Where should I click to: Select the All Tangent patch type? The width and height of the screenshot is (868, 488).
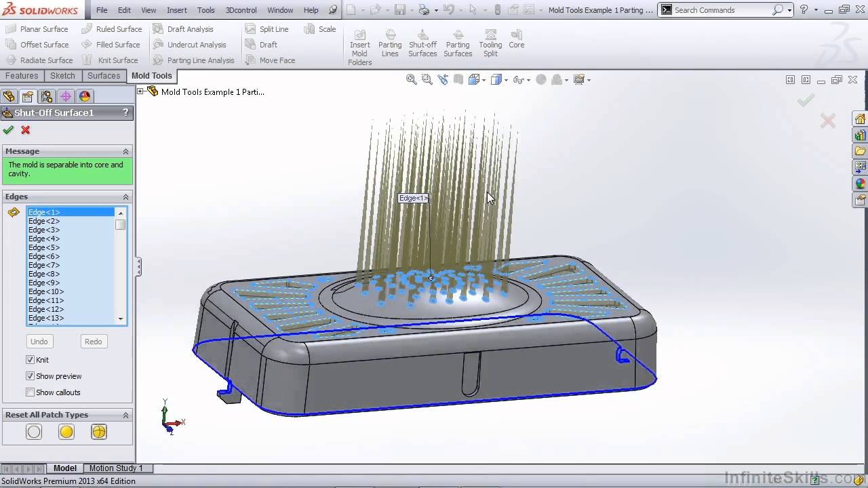click(99, 432)
